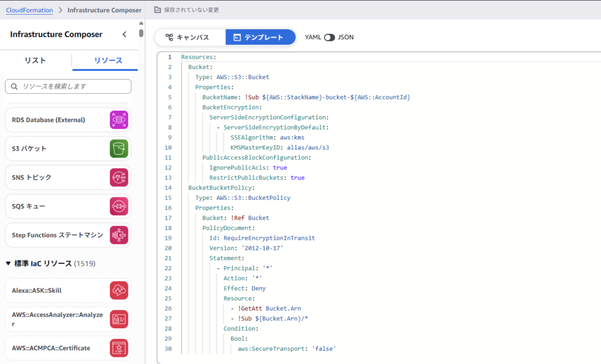The height and width of the screenshot is (364, 601).
Task: Choose the SQS キュー resource icon
Action: pos(119,206)
